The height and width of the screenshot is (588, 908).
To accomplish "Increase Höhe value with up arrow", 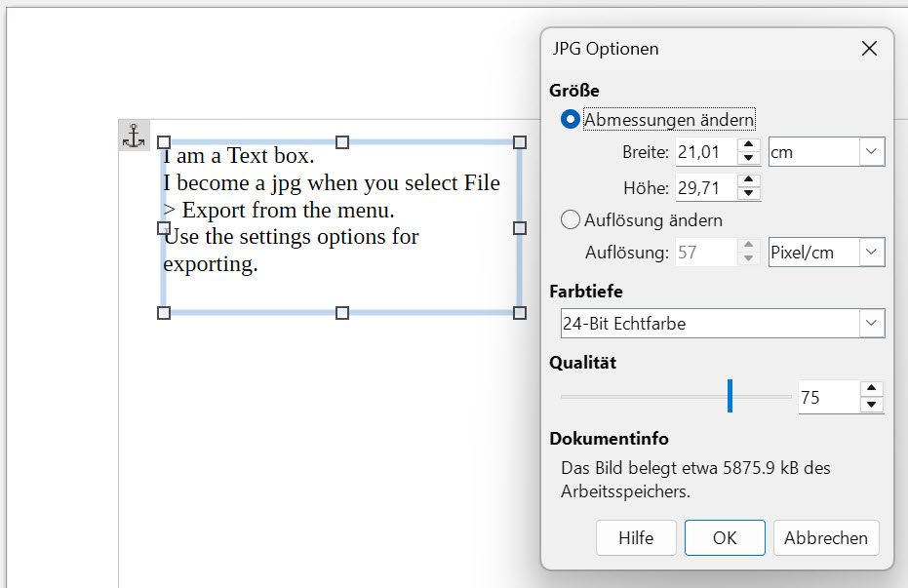I will click(x=748, y=181).
